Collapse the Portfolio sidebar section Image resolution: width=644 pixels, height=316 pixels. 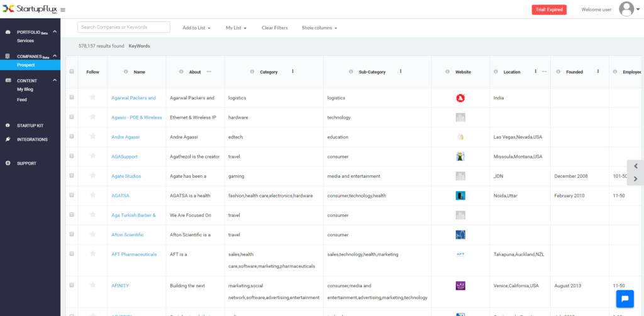coord(55,32)
